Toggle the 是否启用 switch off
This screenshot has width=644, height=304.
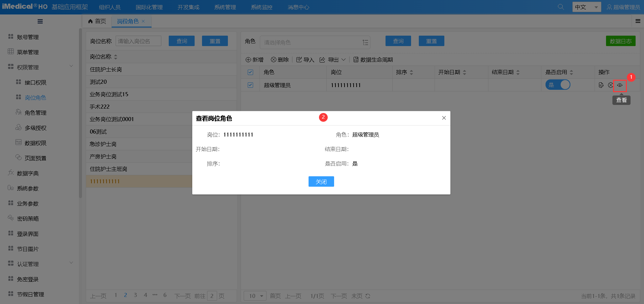[x=558, y=85]
